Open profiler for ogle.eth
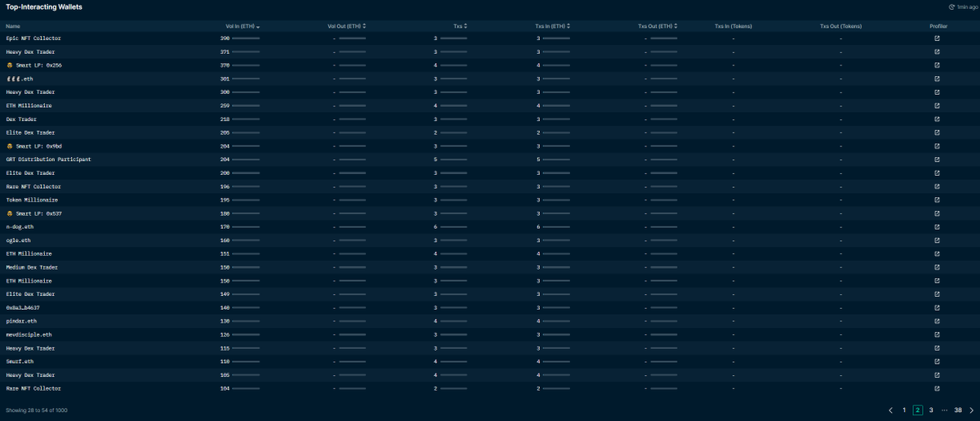This screenshot has width=980, height=421. (937, 240)
